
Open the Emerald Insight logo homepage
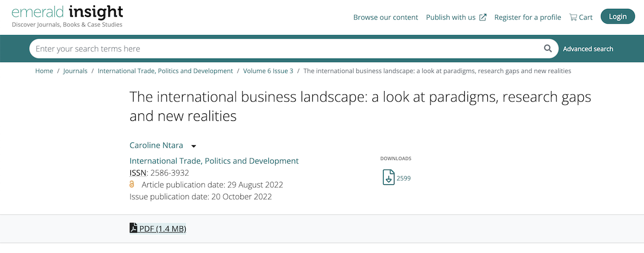pos(67,16)
